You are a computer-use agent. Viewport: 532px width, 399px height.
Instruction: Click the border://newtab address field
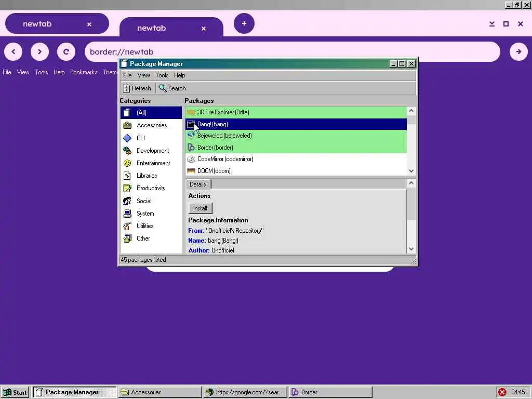pyautogui.click(x=292, y=51)
